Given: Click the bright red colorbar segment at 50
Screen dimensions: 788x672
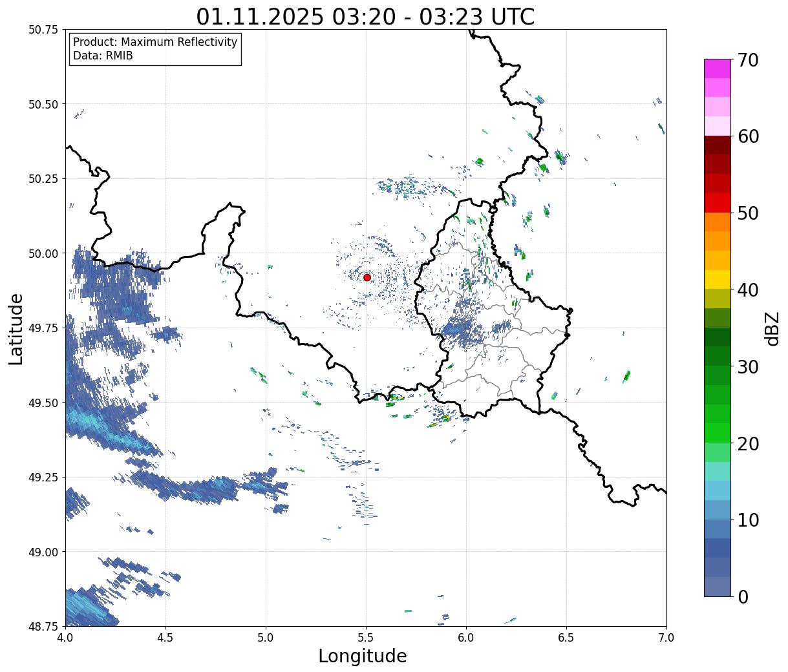Looking at the screenshot, I should pos(718,203).
